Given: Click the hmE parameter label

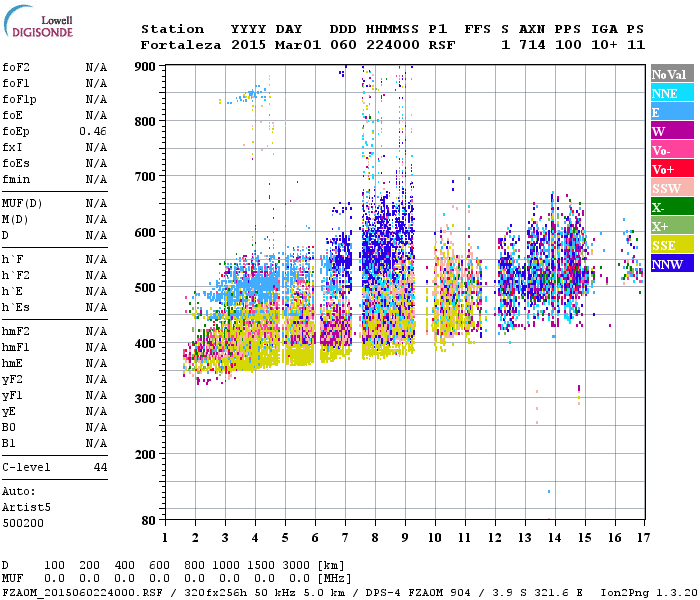Looking at the screenshot, I should pyautogui.click(x=12, y=363).
